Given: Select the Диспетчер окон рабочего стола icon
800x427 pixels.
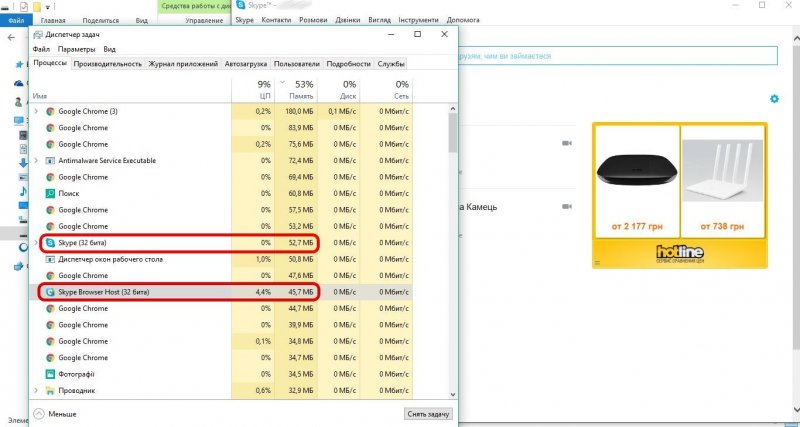Looking at the screenshot, I should click(50, 259).
